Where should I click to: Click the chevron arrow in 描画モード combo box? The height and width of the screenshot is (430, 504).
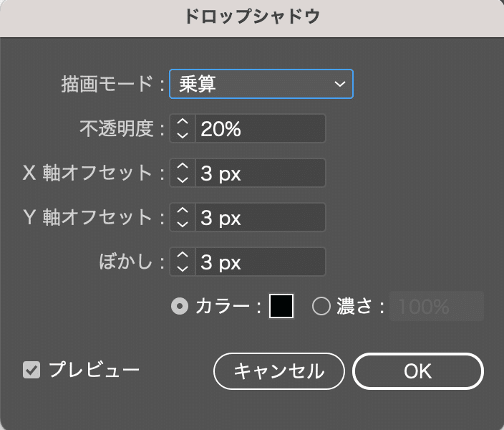340,84
